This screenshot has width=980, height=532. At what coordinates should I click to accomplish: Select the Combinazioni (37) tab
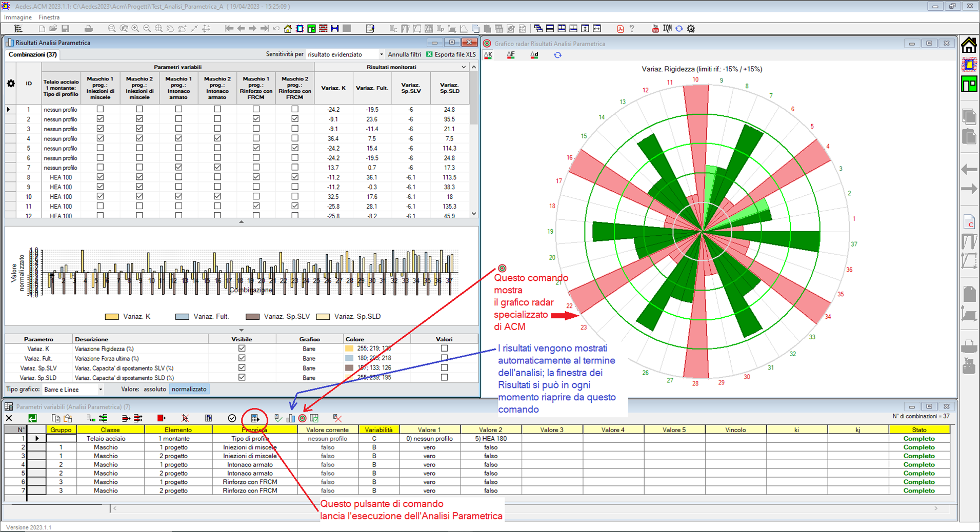click(x=33, y=54)
